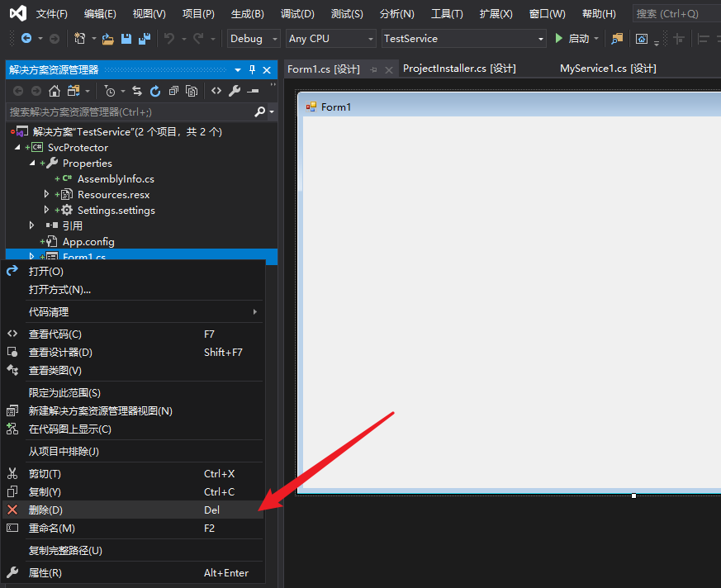
Task: Choose Rename in the context menu
Action: (x=51, y=529)
